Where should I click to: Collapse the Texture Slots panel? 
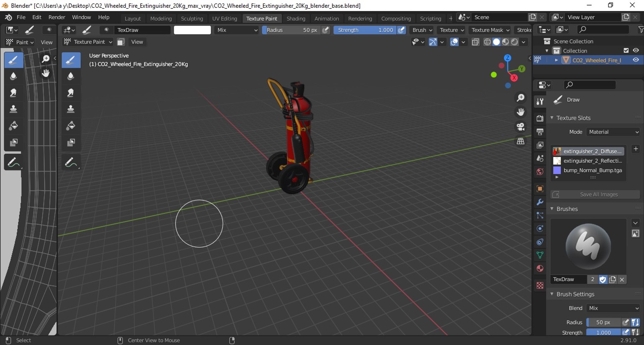(552, 118)
